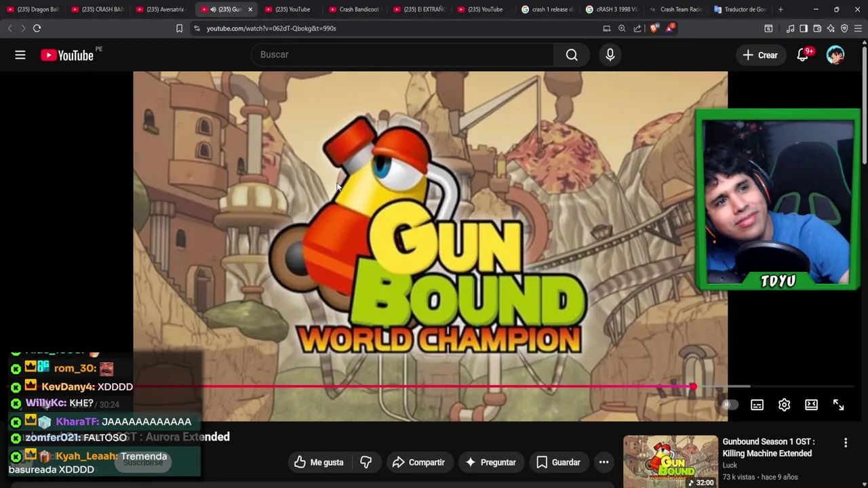Go back in browser history
The height and width of the screenshot is (488, 868).
(9, 28)
